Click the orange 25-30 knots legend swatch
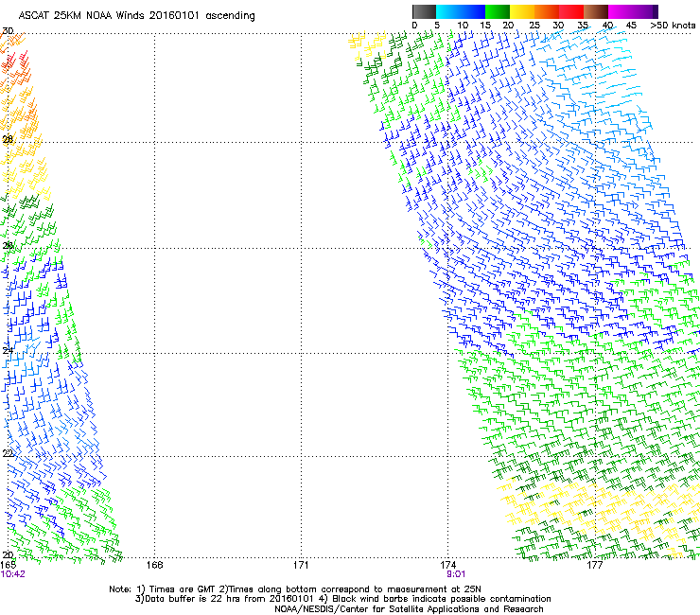The height and width of the screenshot is (615, 700). (547, 11)
